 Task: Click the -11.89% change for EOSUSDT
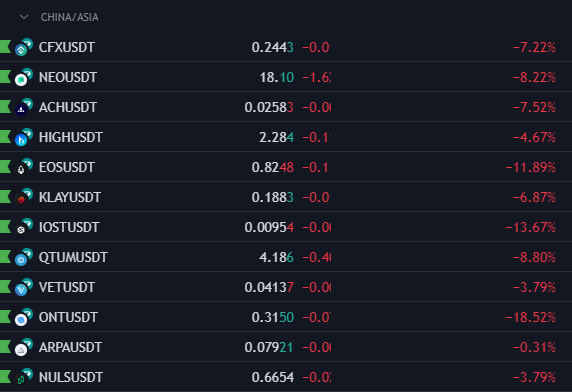coord(531,167)
